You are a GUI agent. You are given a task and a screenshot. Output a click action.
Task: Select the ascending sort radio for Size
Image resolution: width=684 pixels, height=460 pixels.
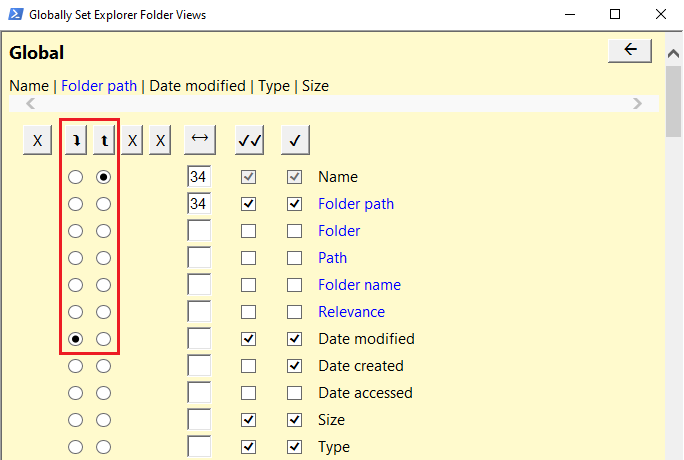point(75,420)
